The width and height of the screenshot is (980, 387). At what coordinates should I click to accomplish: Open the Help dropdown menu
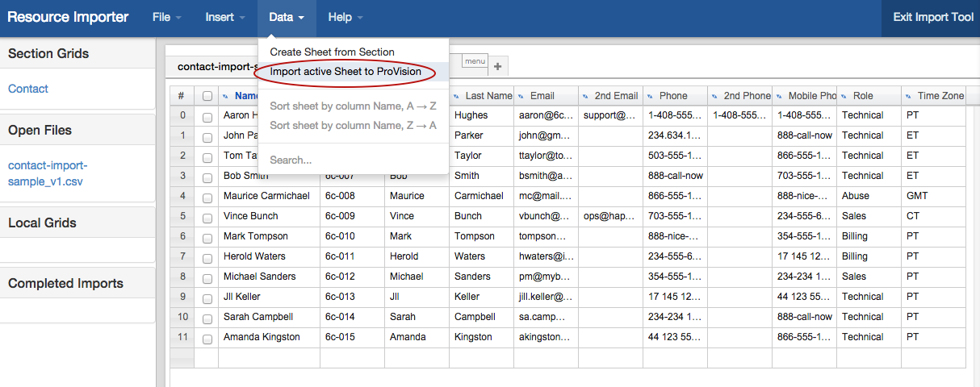345,18
